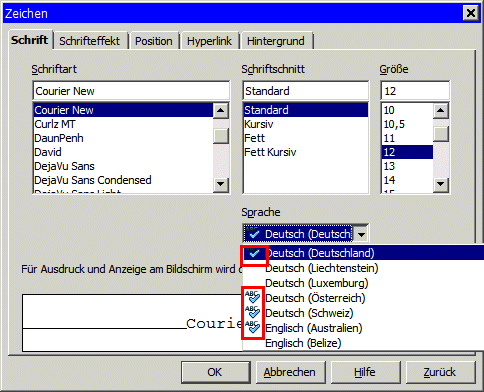Viewport: 484px width, 392px height.
Task: Select Deutsch (Luxemburg) language
Action: 364,283
